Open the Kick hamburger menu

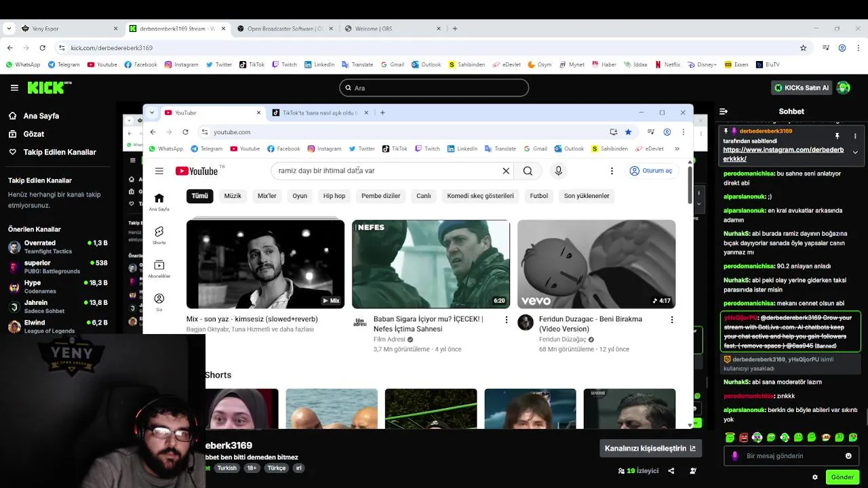(14, 87)
